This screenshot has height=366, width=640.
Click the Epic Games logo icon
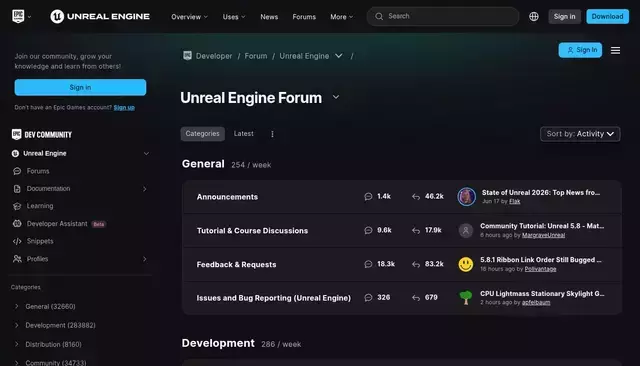pyautogui.click(x=18, y=16)
